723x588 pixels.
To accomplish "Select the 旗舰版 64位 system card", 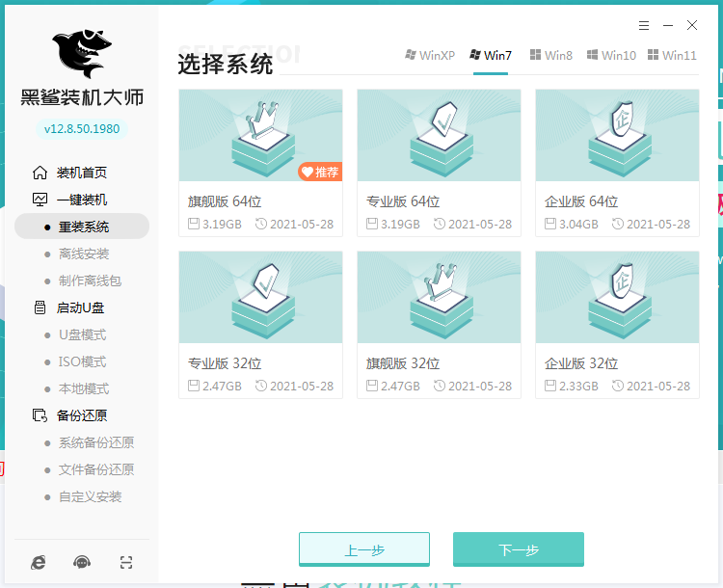I will pyautogui.click(x=260, y=137).
